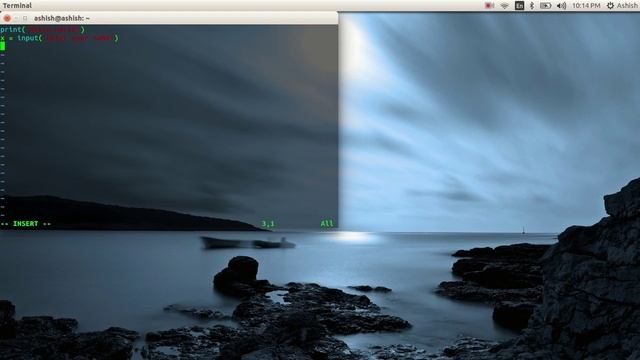Screen dimensions: 640x360
Task: Click the 3,1 cursor position in status line
Action: [x=268, y=224]
